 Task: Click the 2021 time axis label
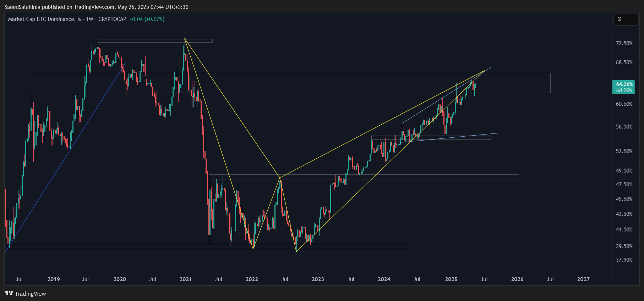186,279
